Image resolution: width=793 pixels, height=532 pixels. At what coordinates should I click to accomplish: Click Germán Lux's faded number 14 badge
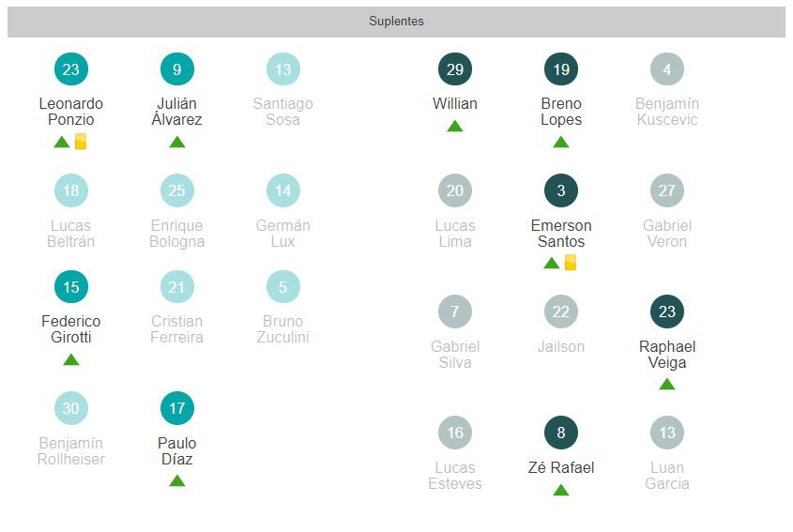[x=283, y=190]
